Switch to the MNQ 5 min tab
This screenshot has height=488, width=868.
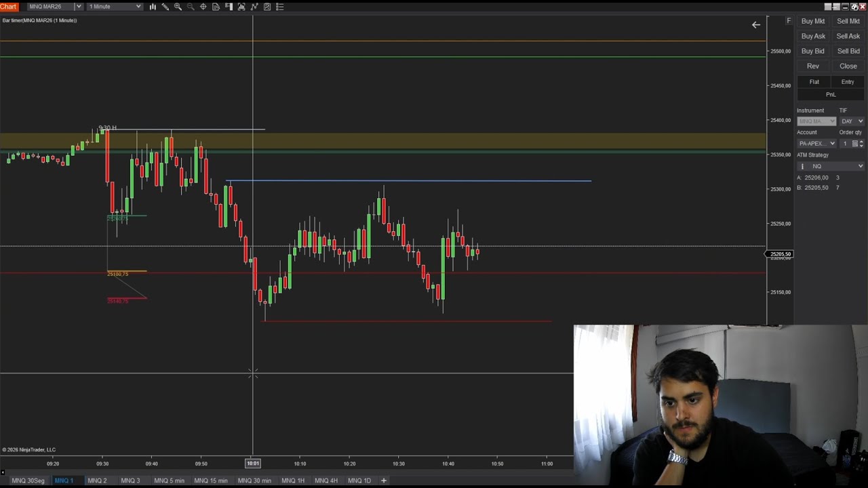[x=169, y=481]
